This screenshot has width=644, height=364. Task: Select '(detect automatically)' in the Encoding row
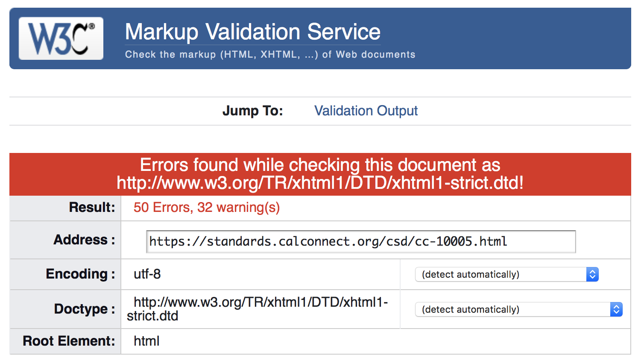(x=470, y=274)
